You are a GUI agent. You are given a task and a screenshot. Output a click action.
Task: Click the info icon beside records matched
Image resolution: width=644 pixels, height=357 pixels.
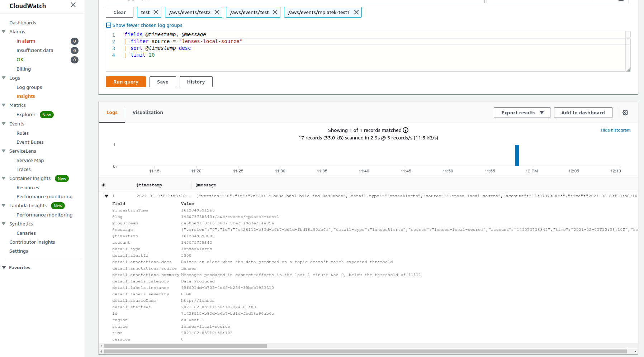click(x=406, y=130)
